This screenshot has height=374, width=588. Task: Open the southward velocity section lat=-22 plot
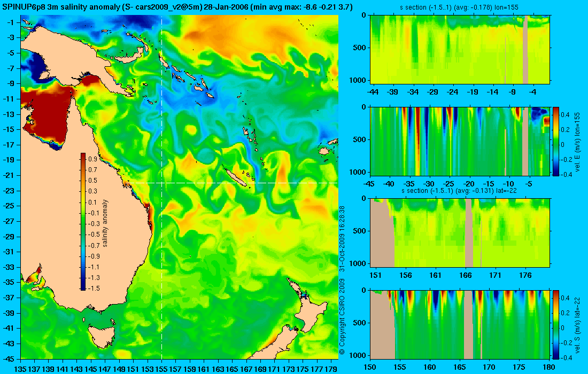click(x=460, y=324)
